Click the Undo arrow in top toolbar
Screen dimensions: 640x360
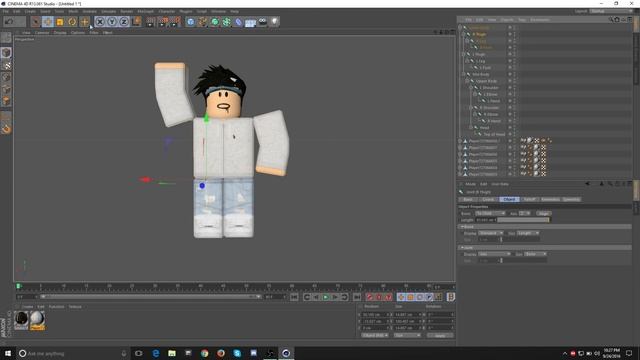click(x=9, y=22)
